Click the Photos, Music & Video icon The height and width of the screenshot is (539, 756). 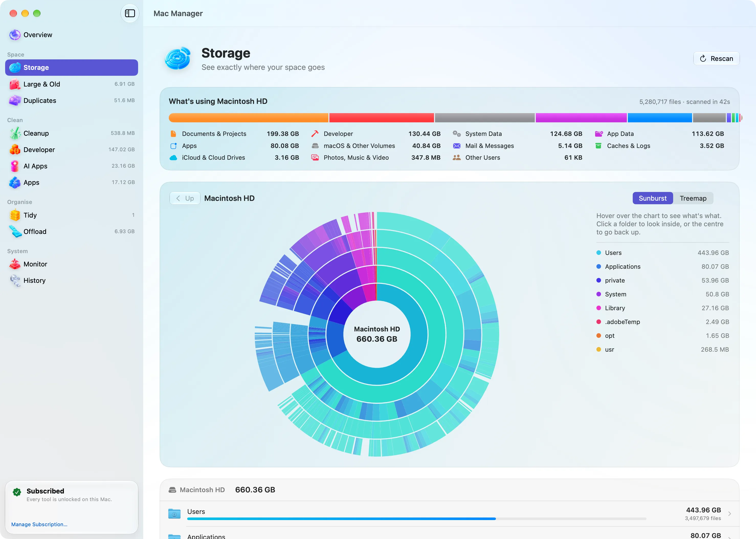pos(315,158)
